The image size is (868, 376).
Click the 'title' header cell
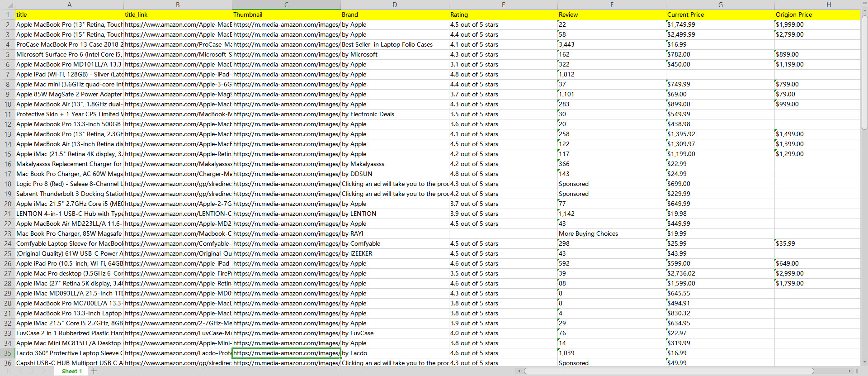pos(69,14)
